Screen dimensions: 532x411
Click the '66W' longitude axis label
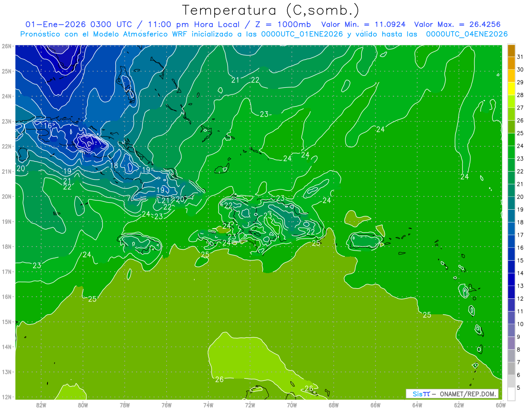click(x=376, y=404)
